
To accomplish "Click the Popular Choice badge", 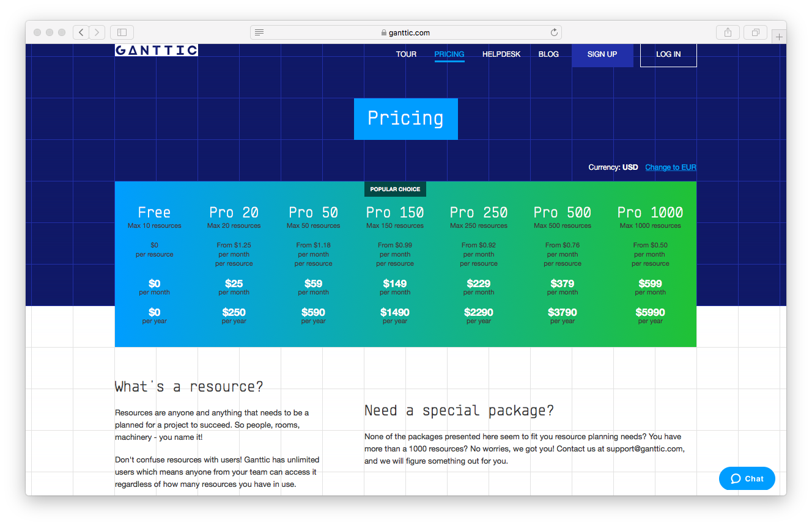I will 395,189.
